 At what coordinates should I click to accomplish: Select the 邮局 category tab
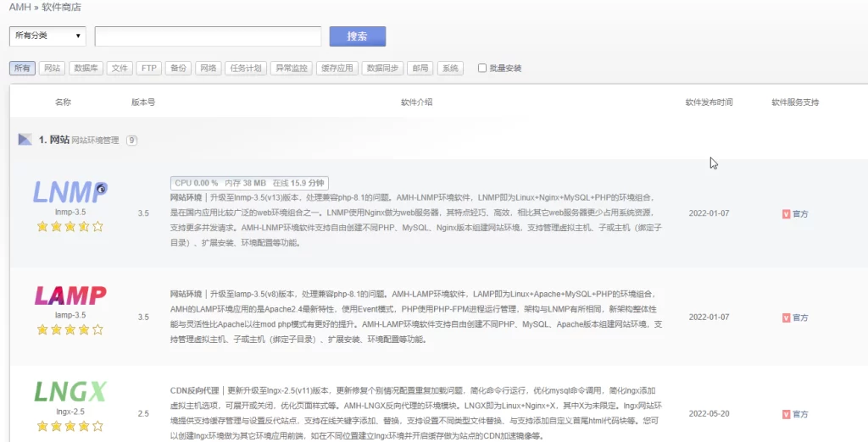[420, 68]
